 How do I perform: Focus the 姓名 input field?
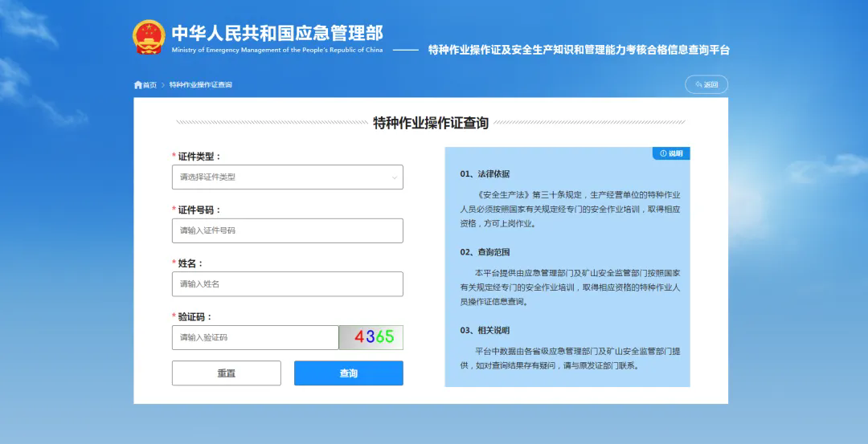point(287,283)
